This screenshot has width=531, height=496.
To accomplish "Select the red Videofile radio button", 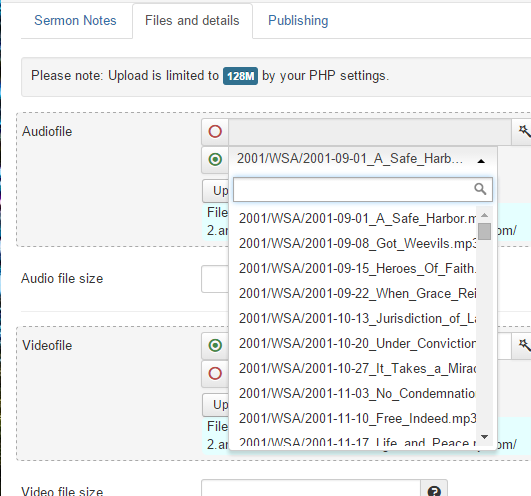I will coord(215,373).
